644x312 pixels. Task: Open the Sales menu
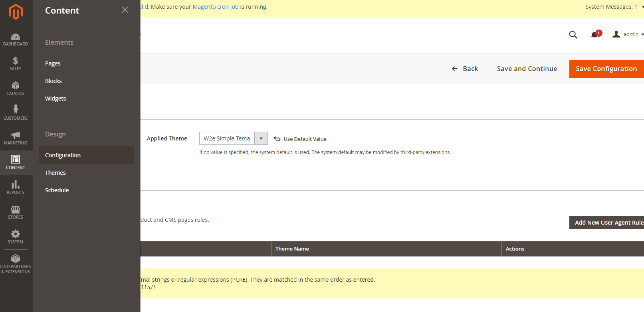pos(16,64)
